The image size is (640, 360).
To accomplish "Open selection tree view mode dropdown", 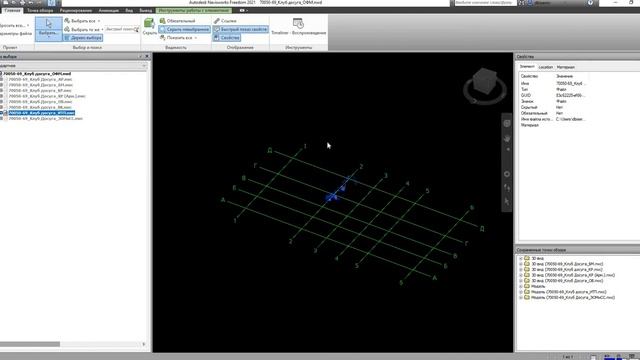I will click(144, 66).
